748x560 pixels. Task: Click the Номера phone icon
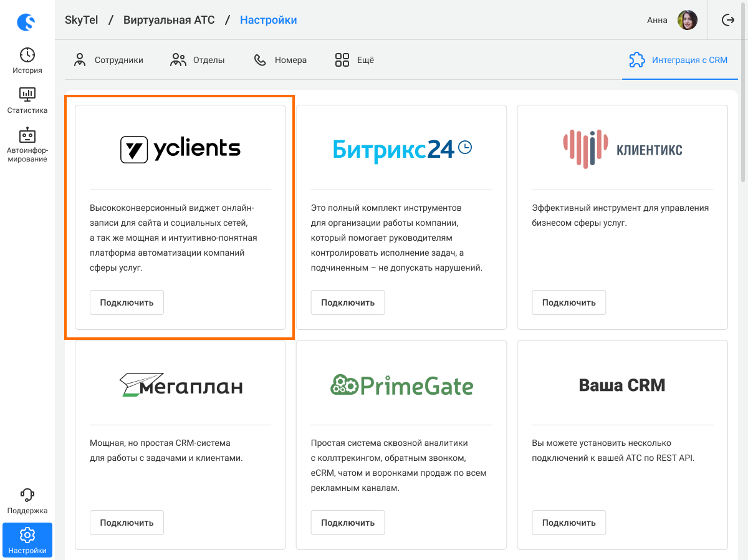pos(260,60)
